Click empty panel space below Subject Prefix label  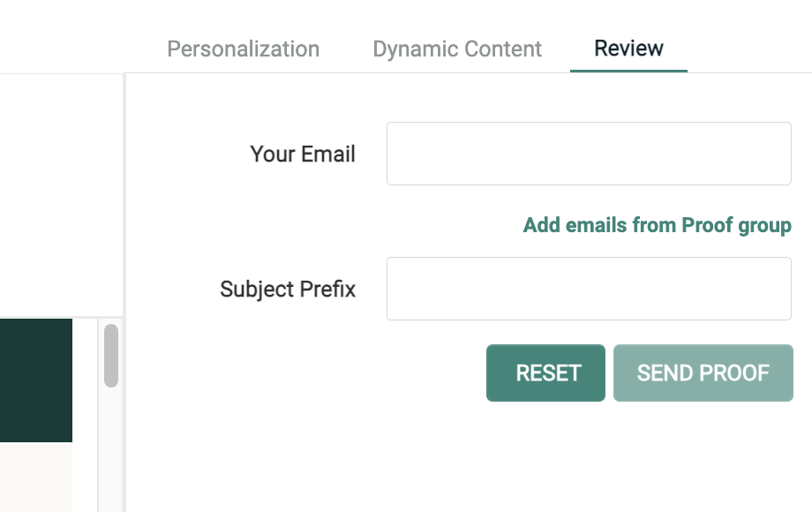[288, 397]
